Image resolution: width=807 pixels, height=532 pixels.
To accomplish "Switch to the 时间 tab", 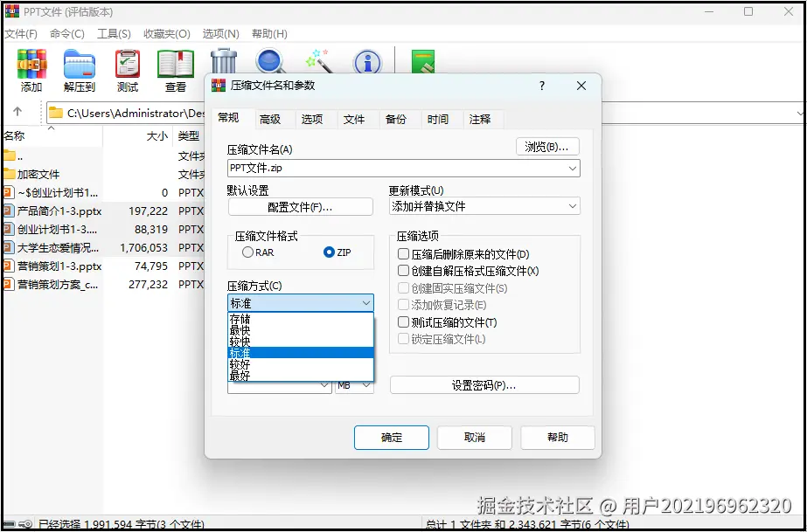I will (x=438, y=120).
